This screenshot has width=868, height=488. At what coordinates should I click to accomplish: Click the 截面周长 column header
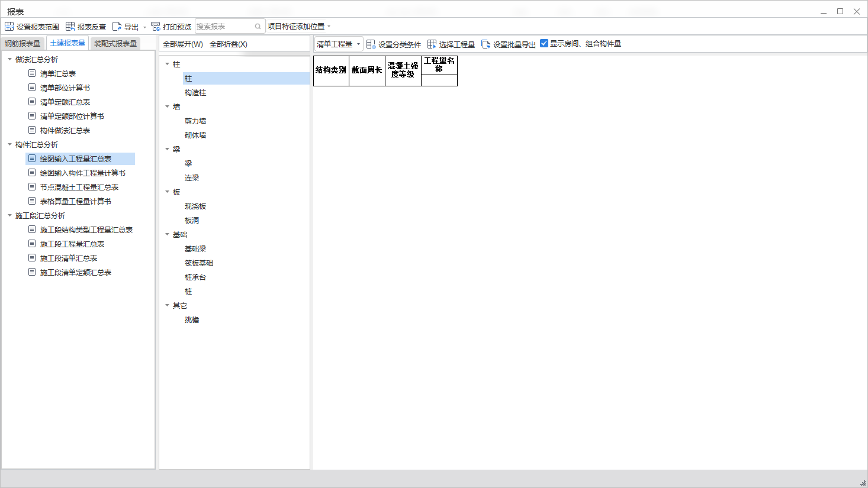click(367, 70)
